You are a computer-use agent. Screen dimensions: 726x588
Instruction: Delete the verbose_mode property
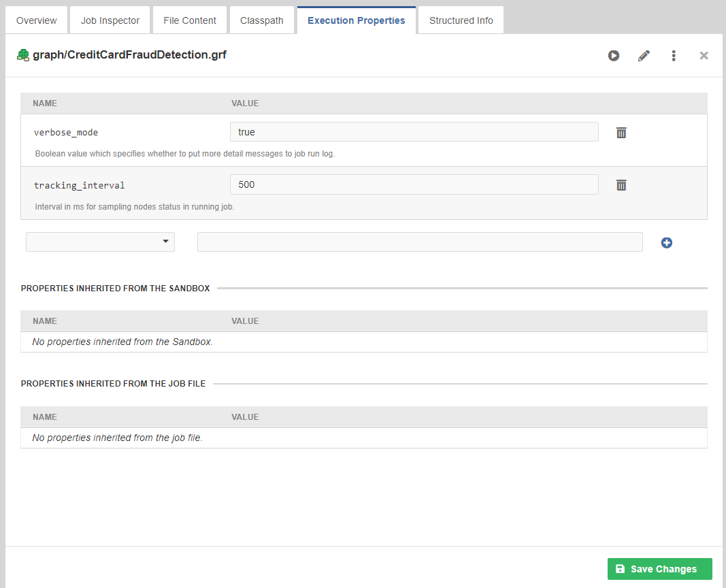point(621,133)
